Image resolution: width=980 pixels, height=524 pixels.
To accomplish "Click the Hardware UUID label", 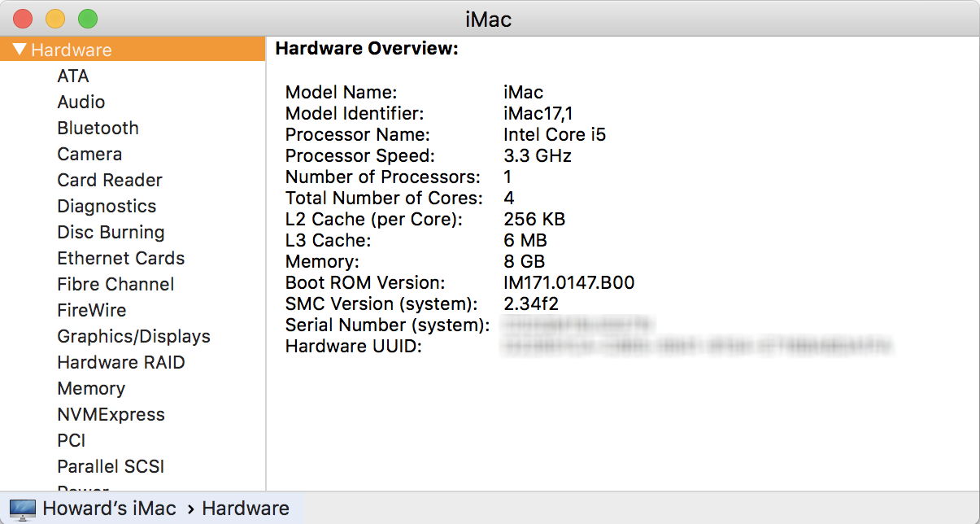I will [x=352, y=346].
